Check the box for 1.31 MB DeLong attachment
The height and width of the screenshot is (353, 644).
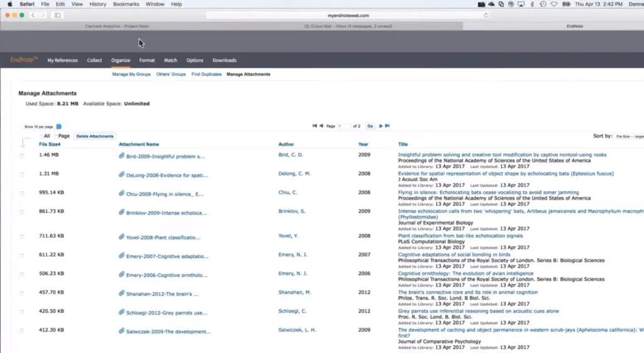point(22,174)
